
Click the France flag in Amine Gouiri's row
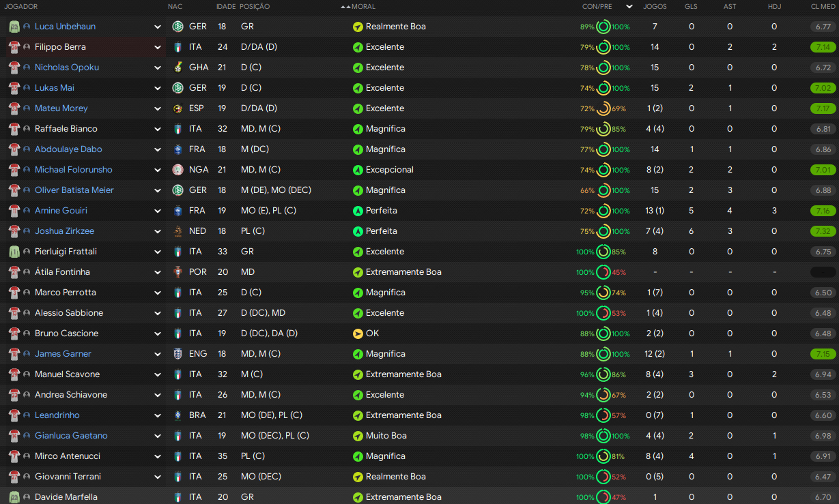coord(178,211)
